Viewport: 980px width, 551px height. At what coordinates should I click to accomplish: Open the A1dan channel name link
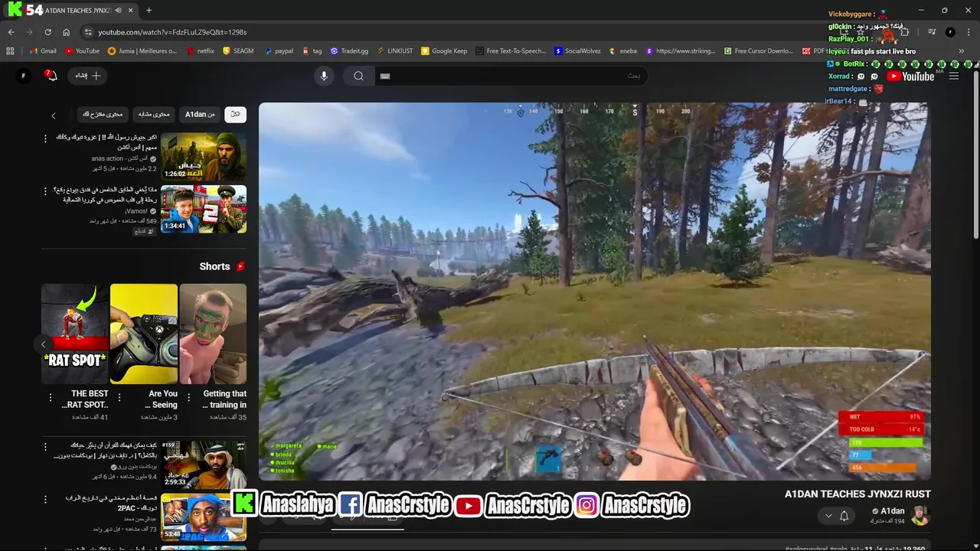[x=893, y=510]
